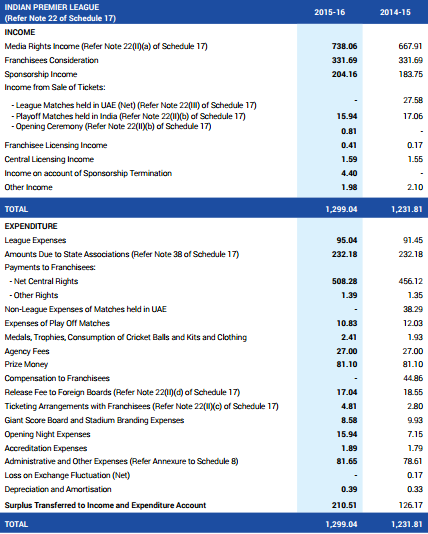The height and width of the screenshot is (534, 428).
Task: Select UAE league matches value 27.58
Action: 413,100
